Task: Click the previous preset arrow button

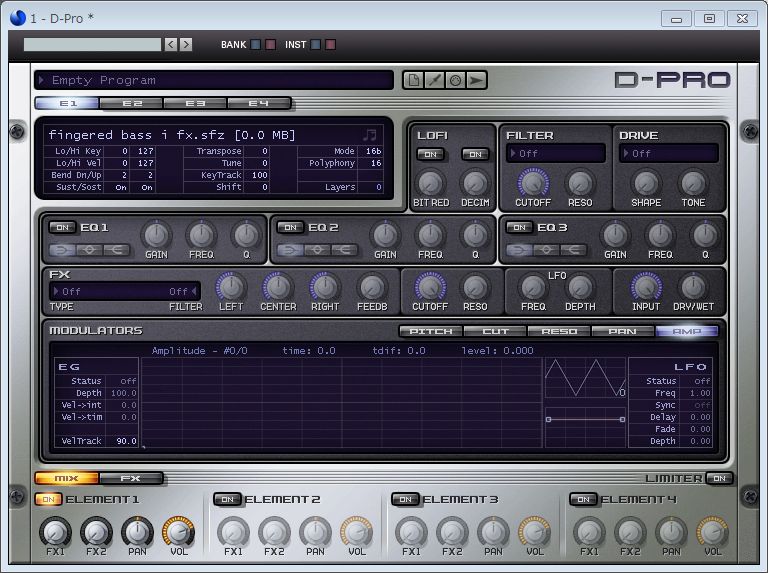Action: coord(171,45)
